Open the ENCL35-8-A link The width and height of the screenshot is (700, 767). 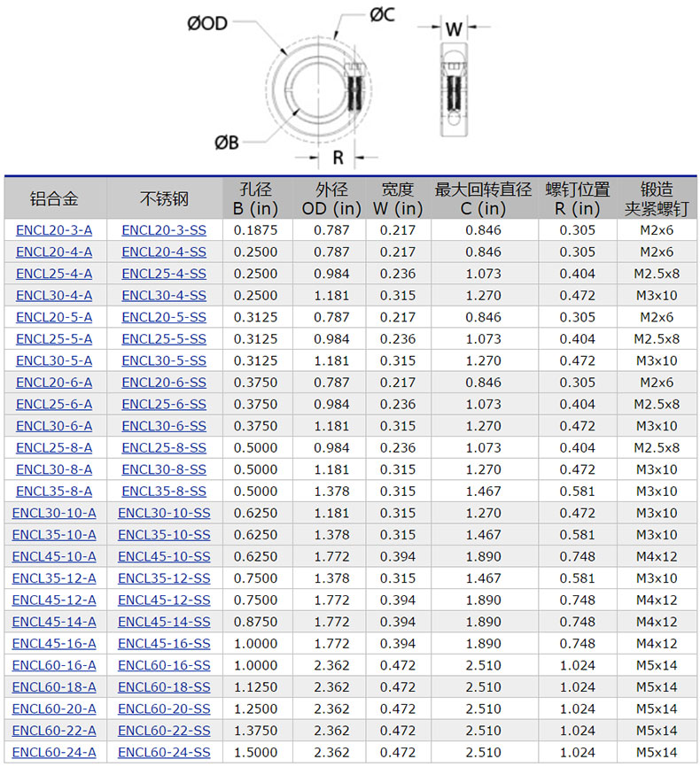click(x=54, y=492)
